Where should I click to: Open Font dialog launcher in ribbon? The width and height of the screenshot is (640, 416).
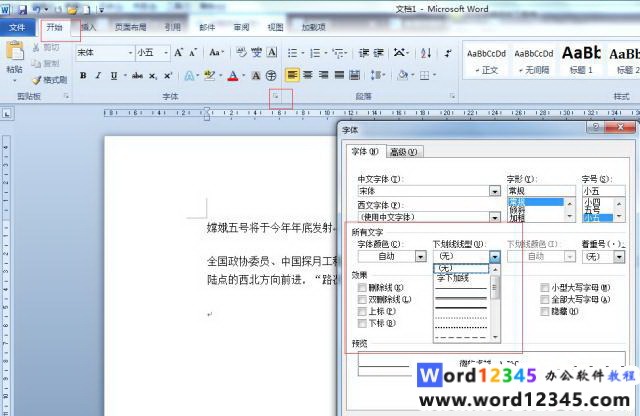click(274, 96)
